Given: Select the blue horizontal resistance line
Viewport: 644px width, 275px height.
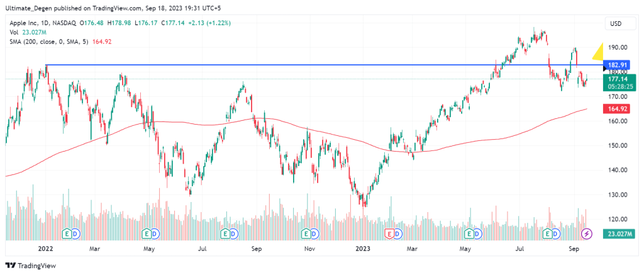Looking at the screenshot, I should point(325,65).
